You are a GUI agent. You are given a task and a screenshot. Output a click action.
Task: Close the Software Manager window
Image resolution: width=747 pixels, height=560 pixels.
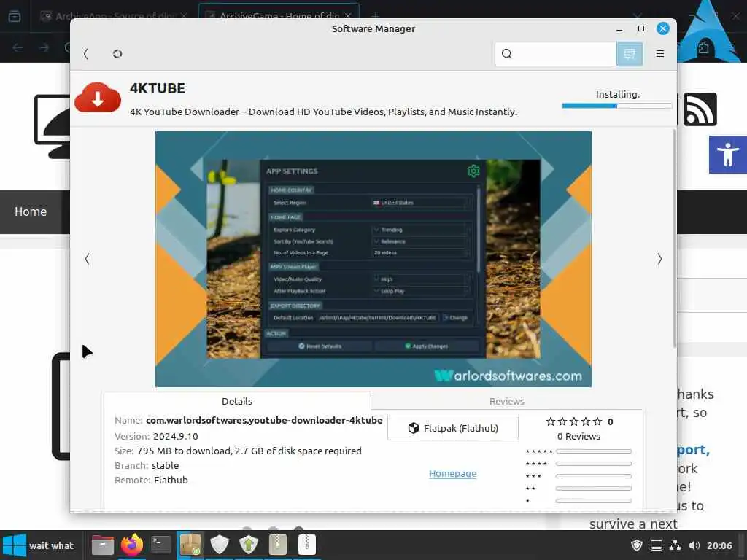click(662, 28)
